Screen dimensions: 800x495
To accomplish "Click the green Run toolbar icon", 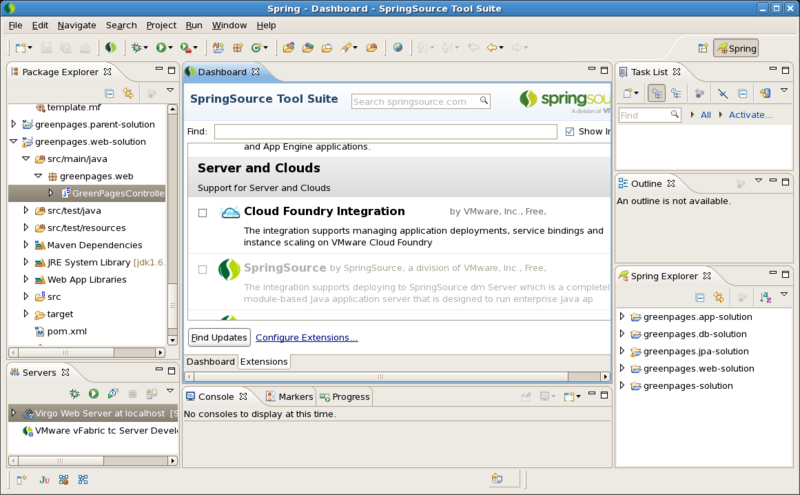I will 161,47.
